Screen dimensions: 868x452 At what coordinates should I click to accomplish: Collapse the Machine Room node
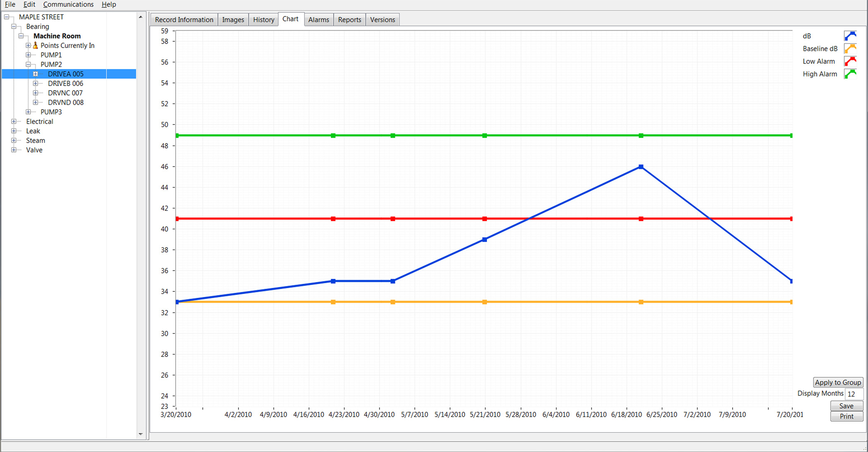click(x=21, y=36)
